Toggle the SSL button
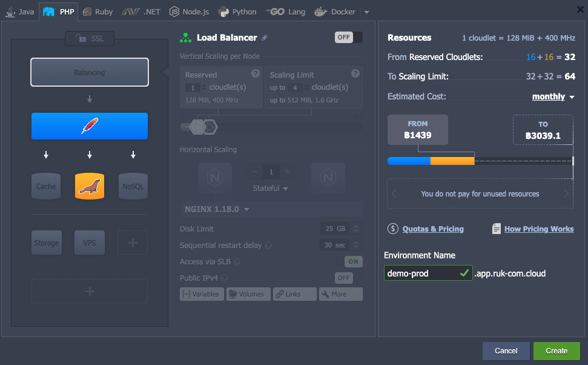Image resolution: width=588 pixels, height=365 pixels. pos(90,38)
